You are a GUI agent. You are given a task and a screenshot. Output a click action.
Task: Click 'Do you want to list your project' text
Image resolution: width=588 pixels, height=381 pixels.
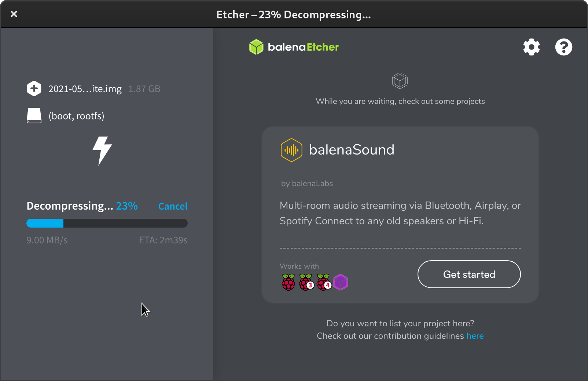(400, 323)
